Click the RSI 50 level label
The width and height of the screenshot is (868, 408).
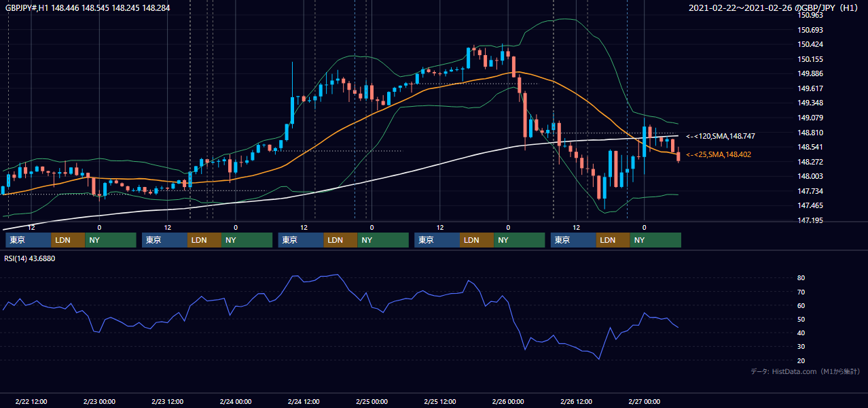coord(801,319)
